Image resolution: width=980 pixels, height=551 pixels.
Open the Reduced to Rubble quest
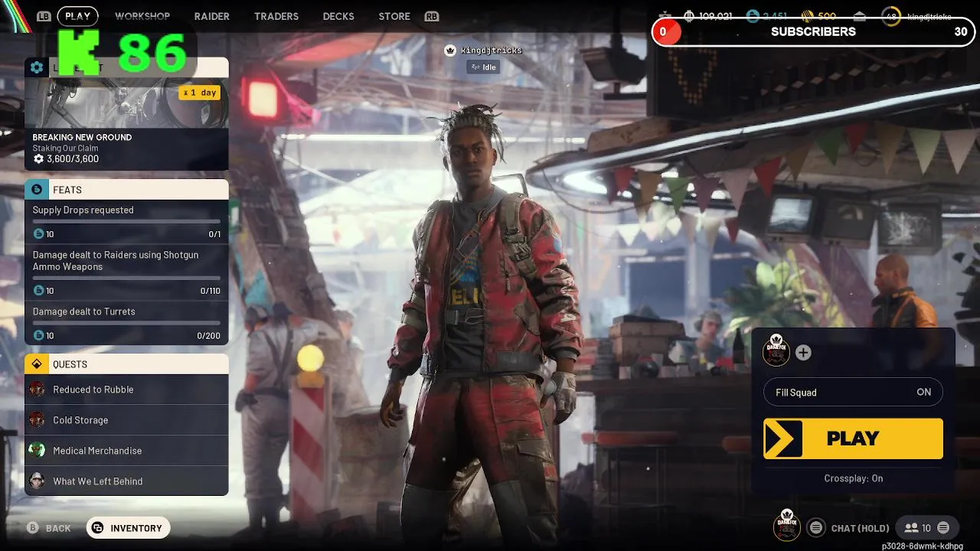pos(126,390)
